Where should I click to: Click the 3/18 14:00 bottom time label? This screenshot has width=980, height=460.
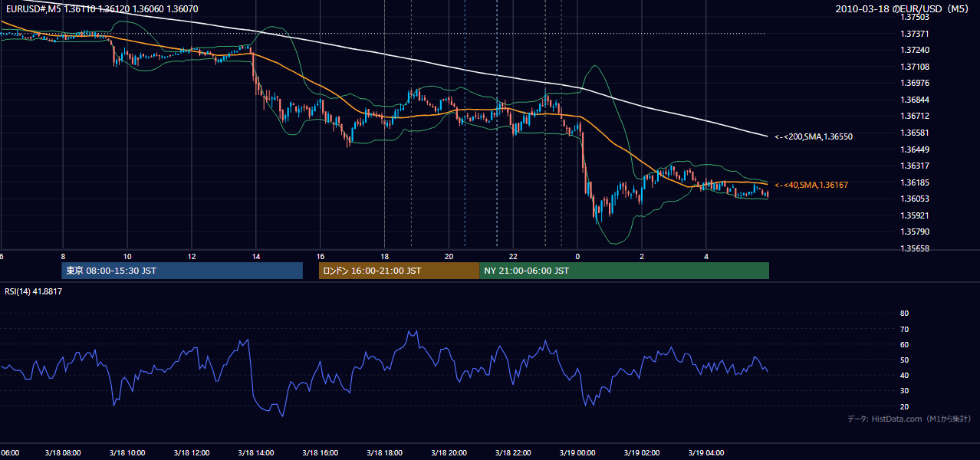tap(256, 452)
